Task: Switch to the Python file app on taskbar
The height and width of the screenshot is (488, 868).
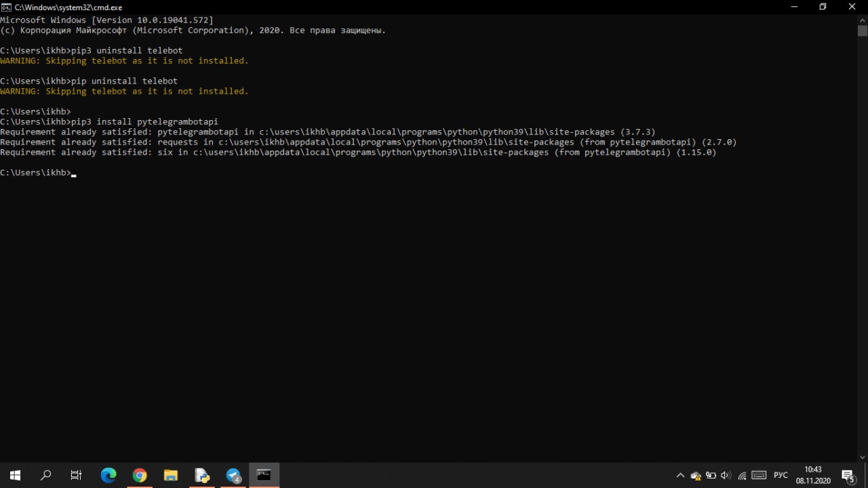Action: point(201,475)
